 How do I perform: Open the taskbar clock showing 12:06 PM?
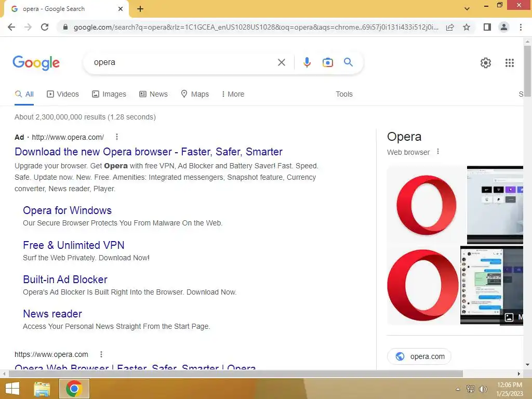(509, 389)
